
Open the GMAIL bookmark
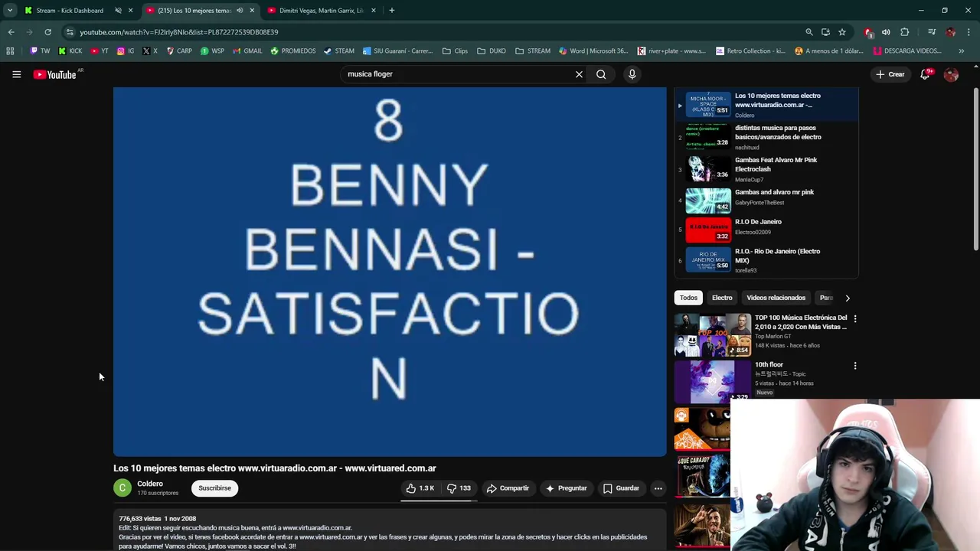click(x=247, y=51)
